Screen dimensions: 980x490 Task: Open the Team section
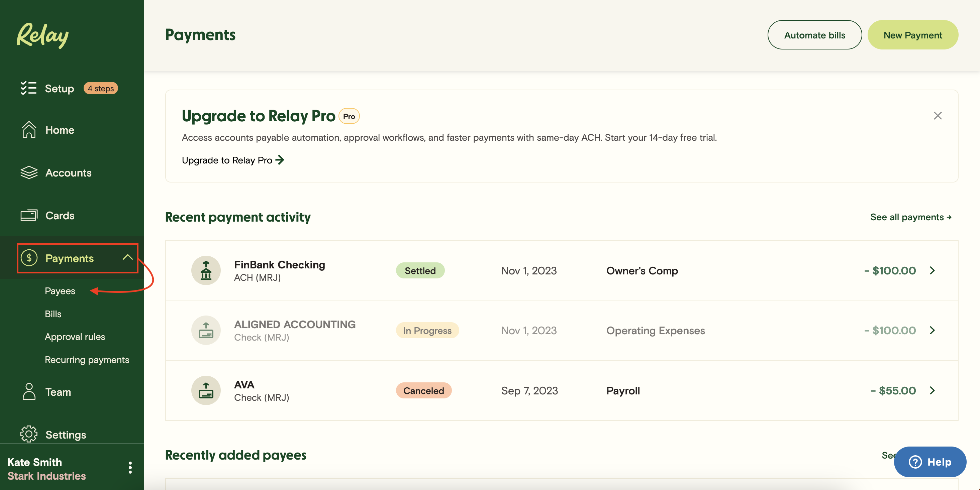point(58,392)
